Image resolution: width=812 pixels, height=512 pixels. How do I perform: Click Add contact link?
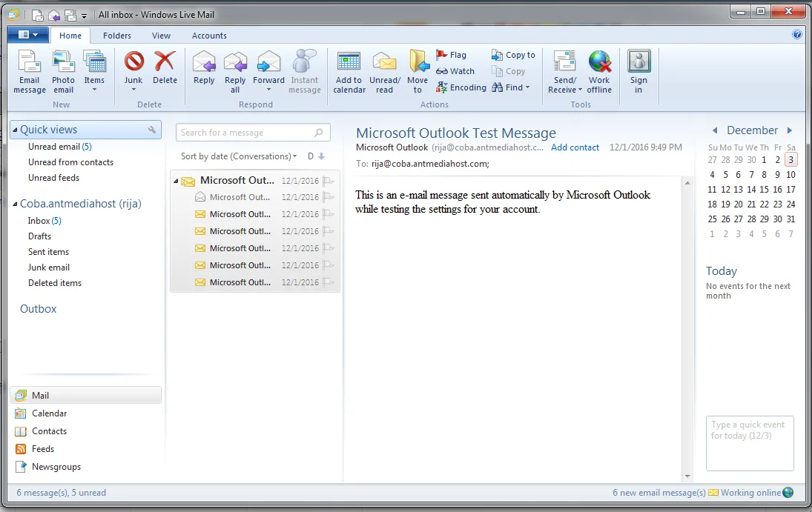point(575,147)
